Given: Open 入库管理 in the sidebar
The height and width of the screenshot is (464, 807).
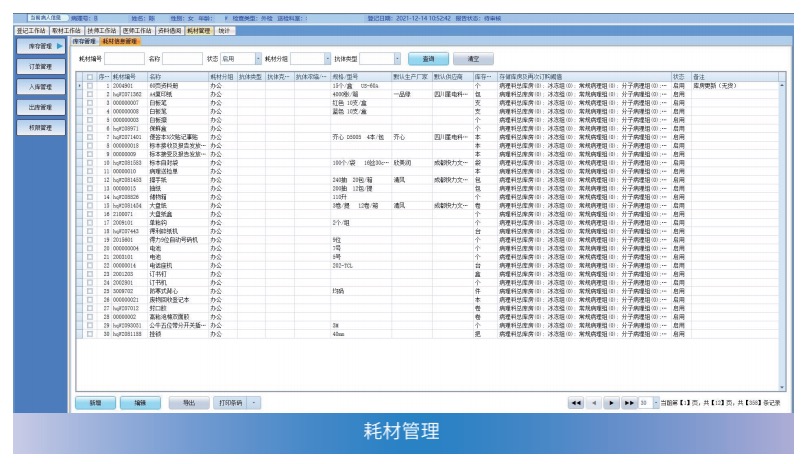Looking at the screenshot, I should (41, 87).
